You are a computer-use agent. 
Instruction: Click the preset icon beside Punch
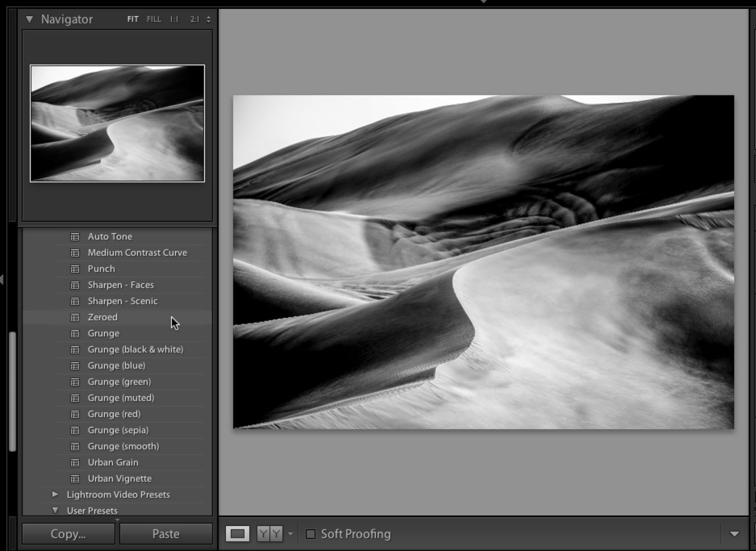75,269
